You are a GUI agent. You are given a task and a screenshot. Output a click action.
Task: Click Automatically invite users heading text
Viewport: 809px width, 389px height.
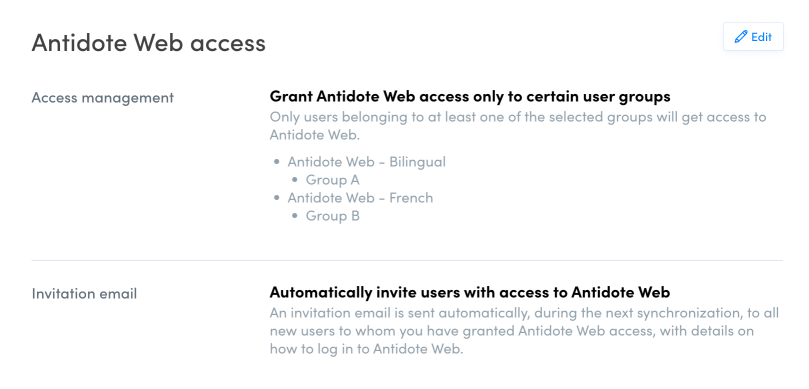coord(470,293)
